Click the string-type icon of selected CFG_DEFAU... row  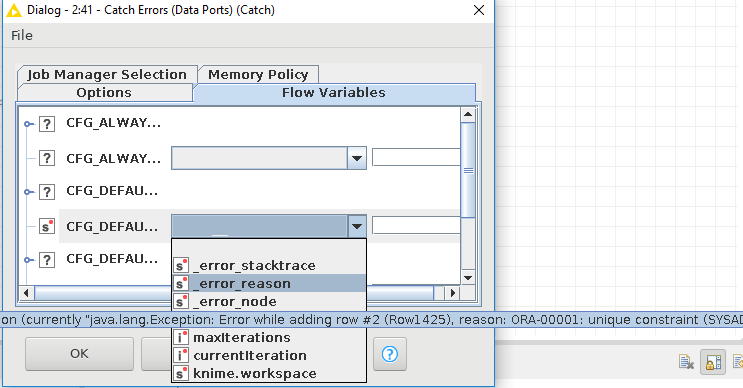46,226
